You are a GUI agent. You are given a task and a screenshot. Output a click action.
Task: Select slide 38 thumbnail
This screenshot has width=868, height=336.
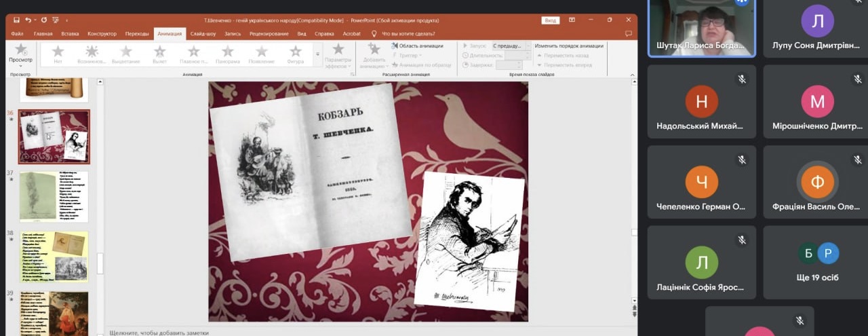(x=54, y=257)
